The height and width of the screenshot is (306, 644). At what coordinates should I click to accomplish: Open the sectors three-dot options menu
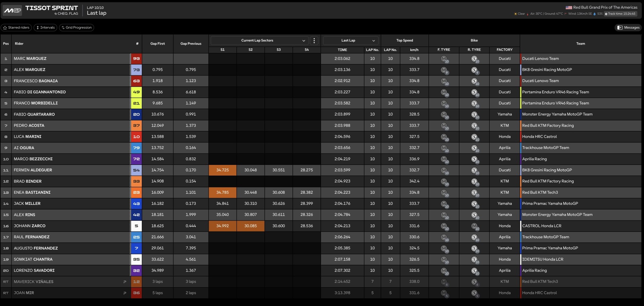(314, 41)
